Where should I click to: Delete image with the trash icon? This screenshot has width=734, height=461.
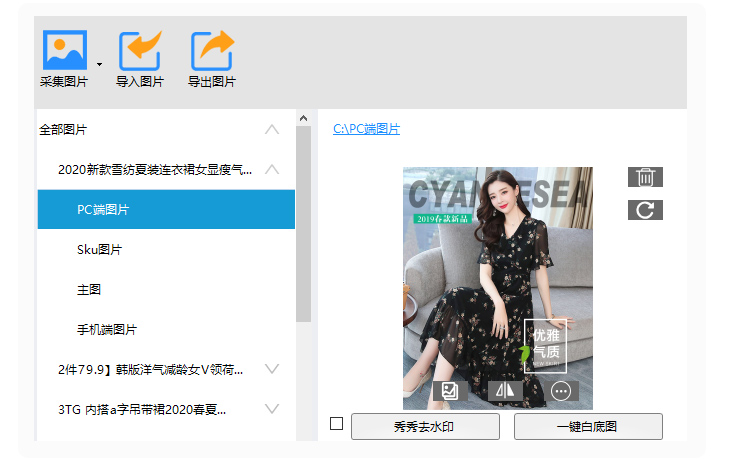tap(645, 177)
